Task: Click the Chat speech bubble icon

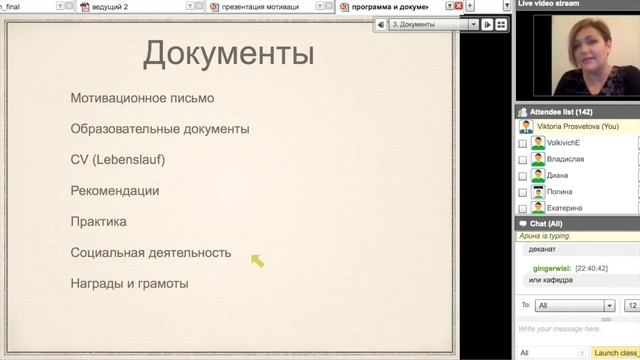Action: click(x=523, y=224)
